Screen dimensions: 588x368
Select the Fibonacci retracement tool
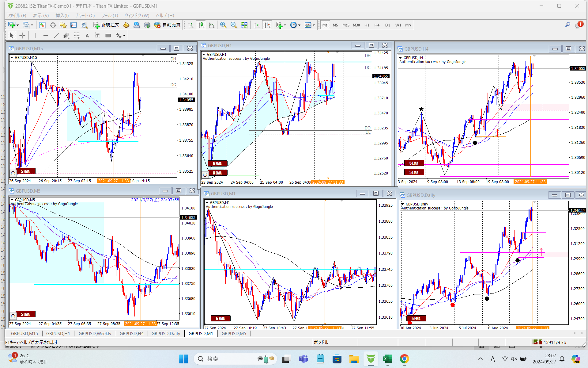77,36
